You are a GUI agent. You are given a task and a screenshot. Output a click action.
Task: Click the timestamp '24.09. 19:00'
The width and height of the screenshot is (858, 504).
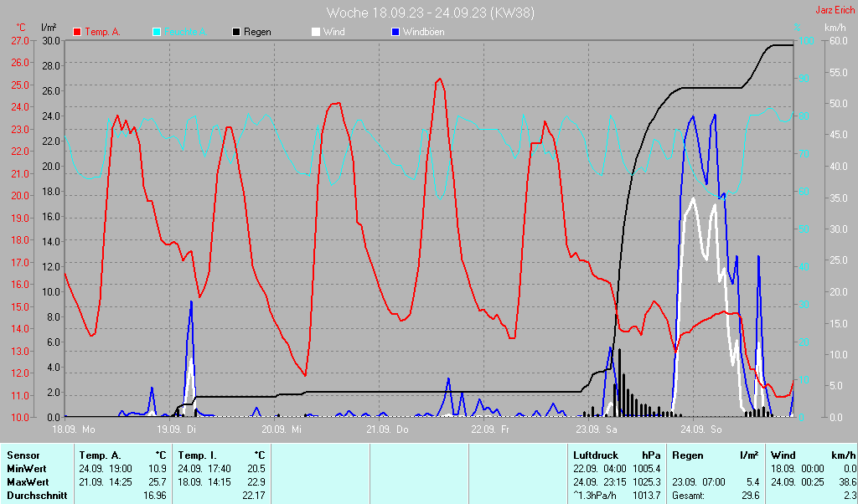[x=106, y=469]
